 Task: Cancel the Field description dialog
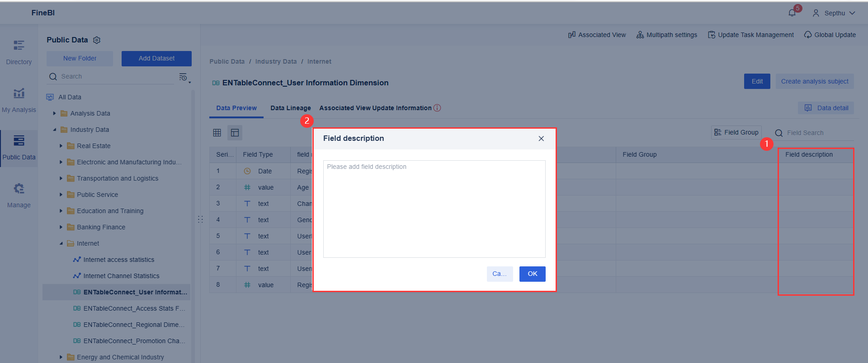point(500,274)
